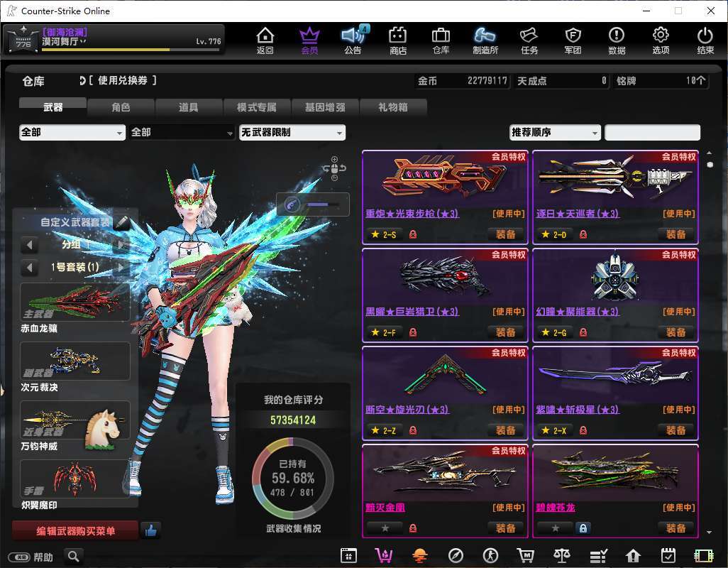Toggle the favorite star on 黯灭金凰
Image resolution: width=728 pixels, height=568 pixels.
point(385,528)
